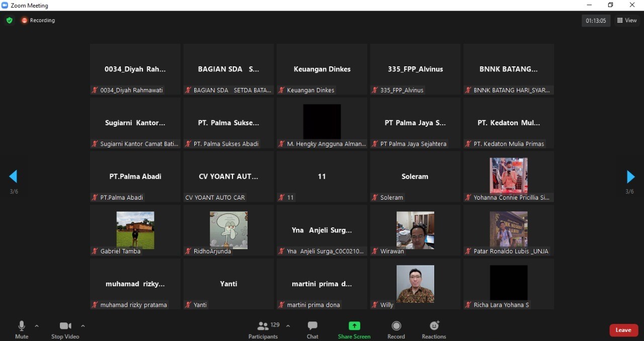Open the Chat panel
644x341 pixels.
click(x=312, y=329)
